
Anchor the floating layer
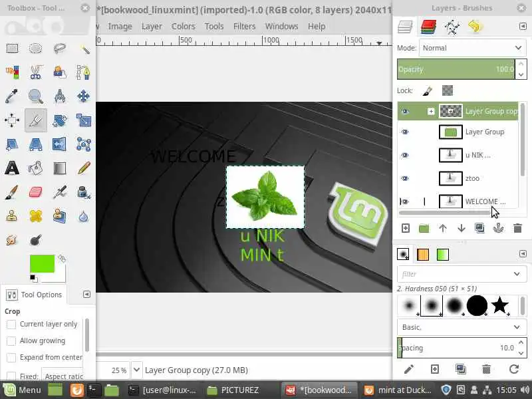point(498,228)
